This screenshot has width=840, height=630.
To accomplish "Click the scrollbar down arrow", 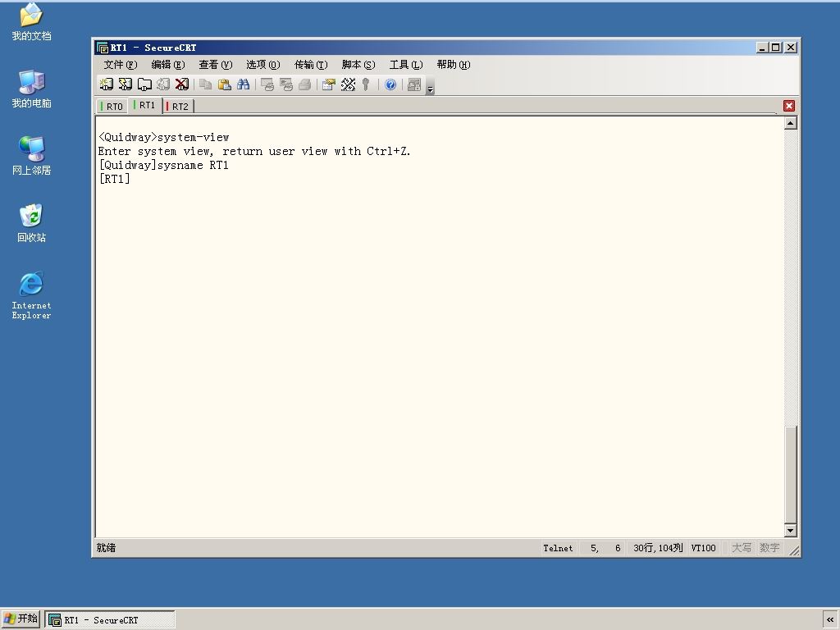I will pos(790,531).
